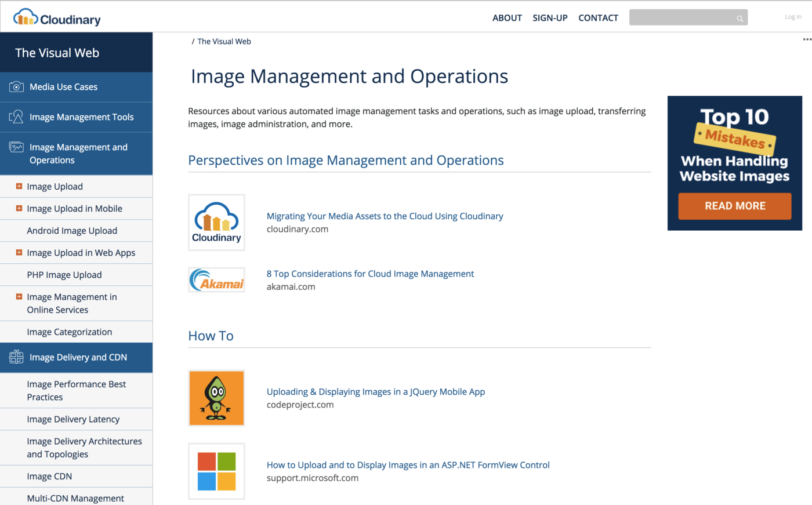Click the Microsoft logo thumbnail
The image size is (812, 505).
216,471
